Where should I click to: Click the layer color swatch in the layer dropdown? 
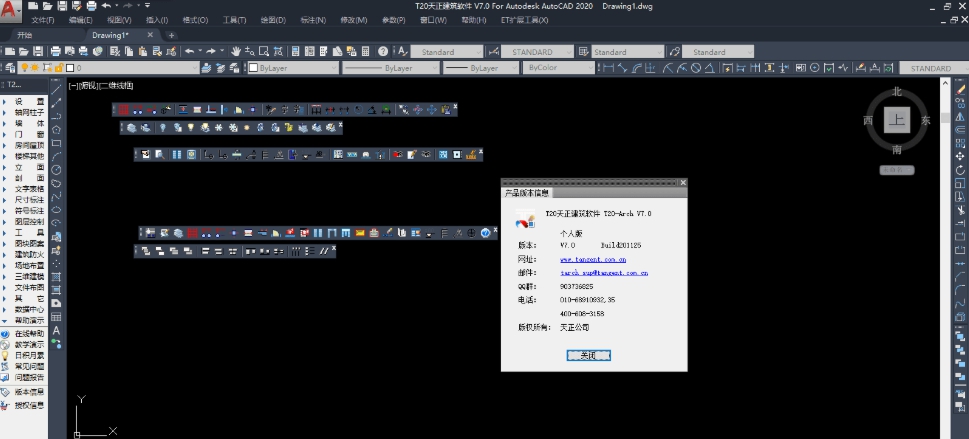tap(70, 68)
